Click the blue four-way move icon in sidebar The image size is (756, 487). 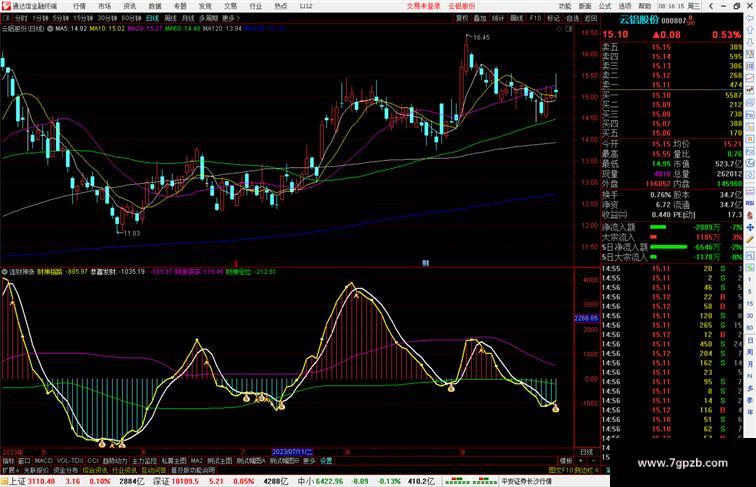click(750, 228)
